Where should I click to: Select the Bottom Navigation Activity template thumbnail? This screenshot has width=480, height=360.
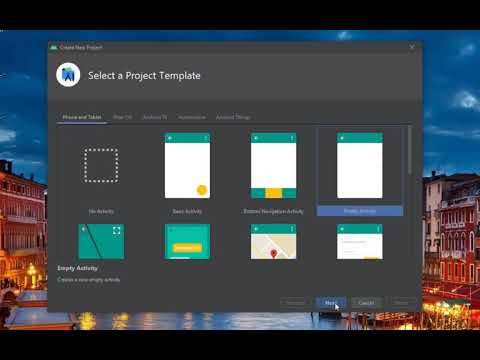[273, 166]
